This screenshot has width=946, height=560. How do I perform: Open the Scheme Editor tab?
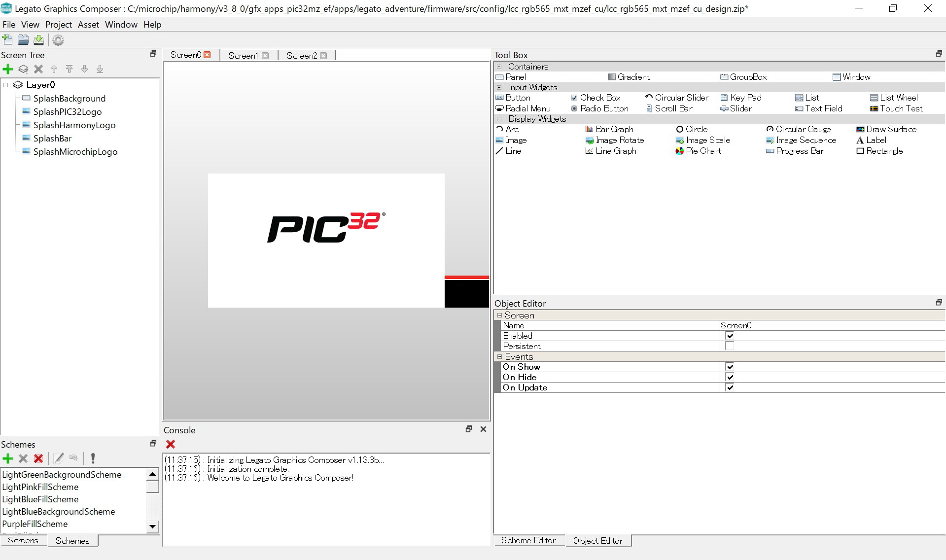pyautogui.click(x=528, y=540)
